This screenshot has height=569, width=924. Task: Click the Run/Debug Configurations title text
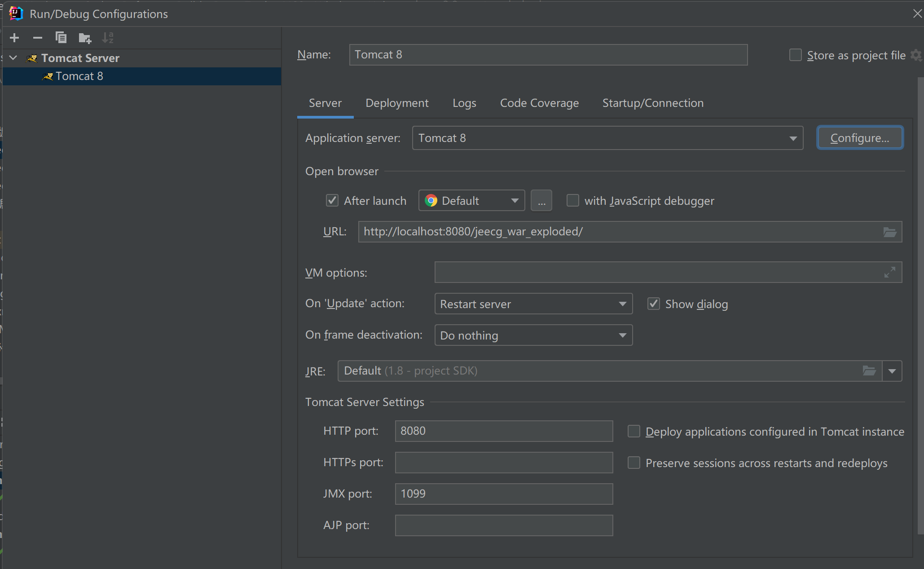click(99, 14)
